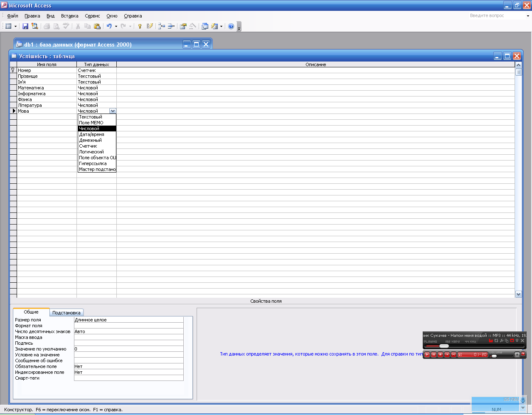
Task: Click the equalizer bars icon in media player
Action: 491,341
